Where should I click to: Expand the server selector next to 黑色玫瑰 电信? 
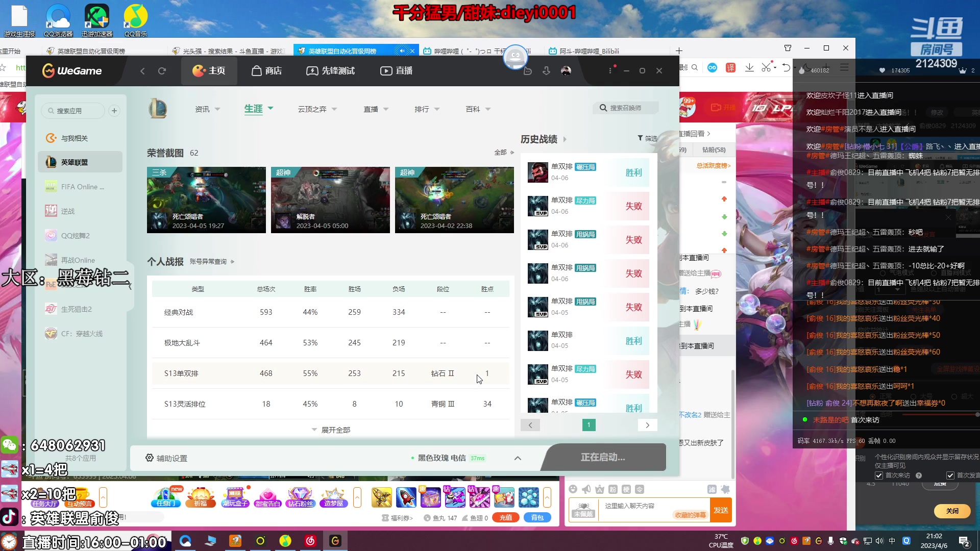tap(518, 458)
